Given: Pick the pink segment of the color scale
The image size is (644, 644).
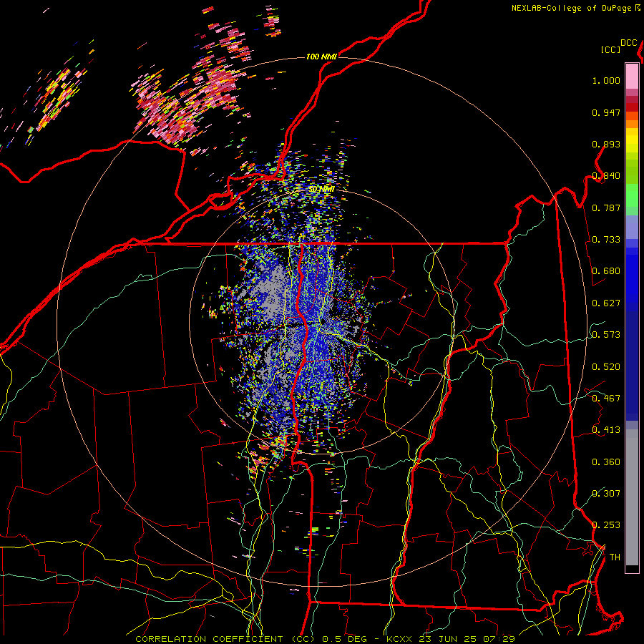Looking at the screenshot, I should 632,77.
